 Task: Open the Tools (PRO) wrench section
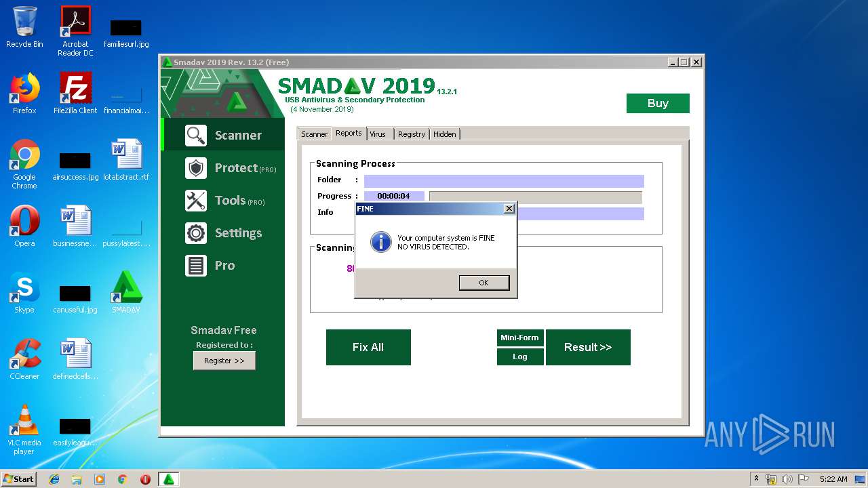point(223,200)
